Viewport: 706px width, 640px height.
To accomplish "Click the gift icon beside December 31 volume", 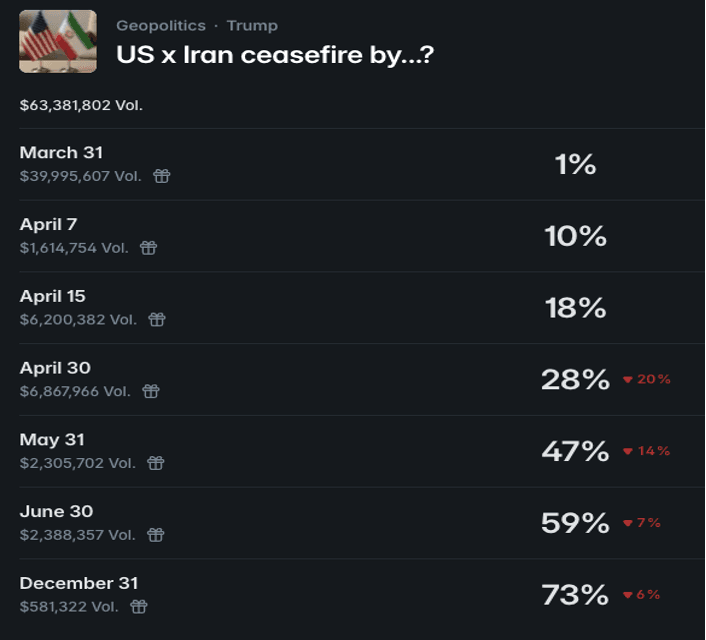I will (x=138, y=607).
